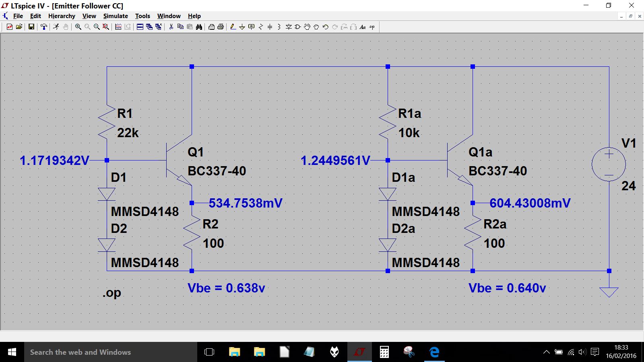The width and height of the screenshot is (644, 362).
Task: Click the SPICE directive '.op' toolbar icon
Action: coord(372,27)
